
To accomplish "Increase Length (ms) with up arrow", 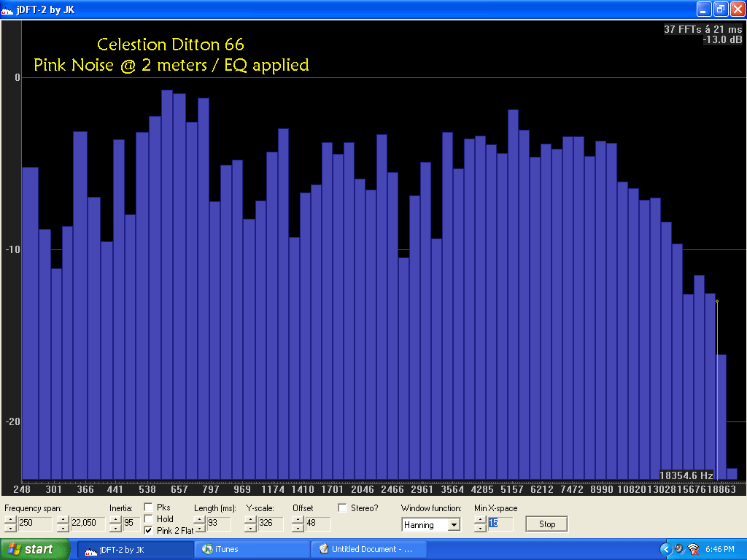I will pos(200,520).
